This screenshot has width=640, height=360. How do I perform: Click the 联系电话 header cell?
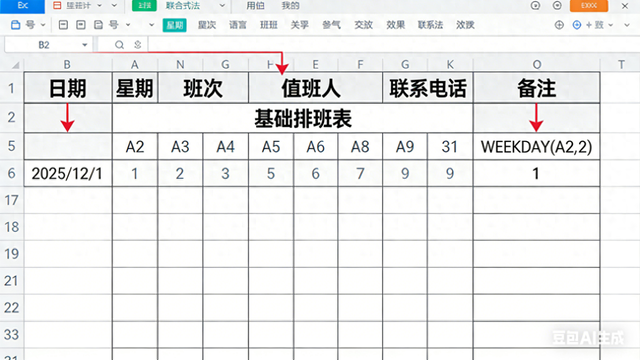(428, 88)
